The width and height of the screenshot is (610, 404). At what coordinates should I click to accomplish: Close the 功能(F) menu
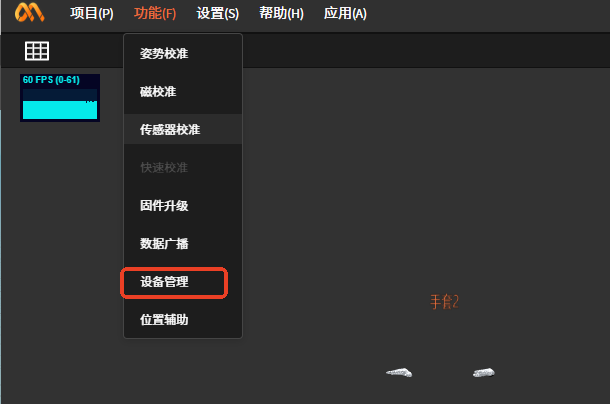[155, 14]
